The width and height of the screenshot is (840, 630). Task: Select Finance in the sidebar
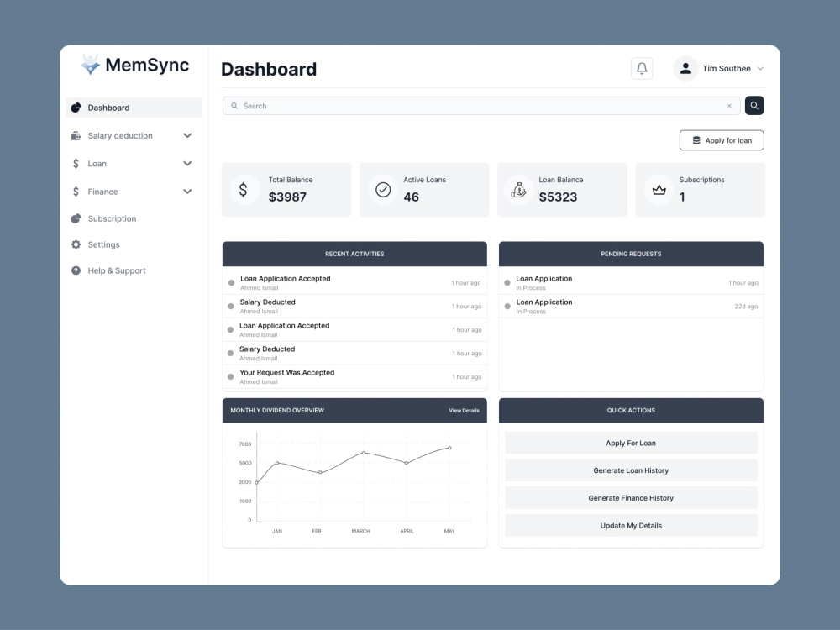[102, 192]
